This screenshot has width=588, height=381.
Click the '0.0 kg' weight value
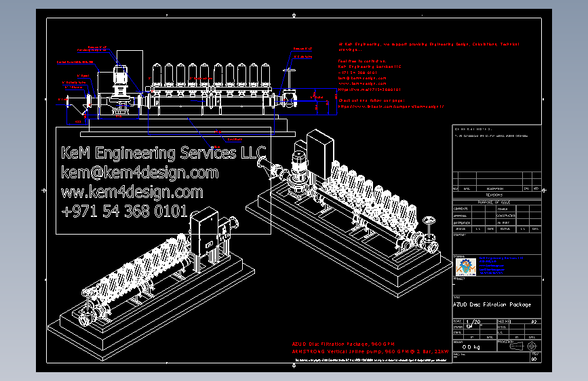click(471, 347)
